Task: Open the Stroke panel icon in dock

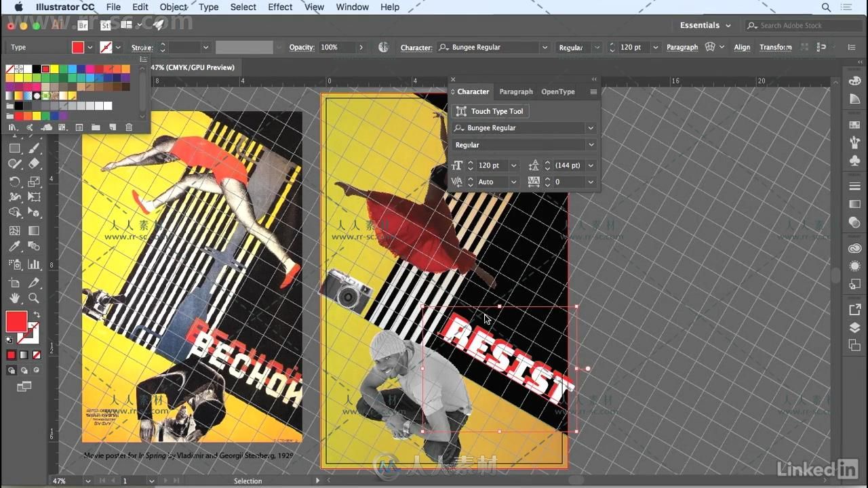Action: (854, 186)
